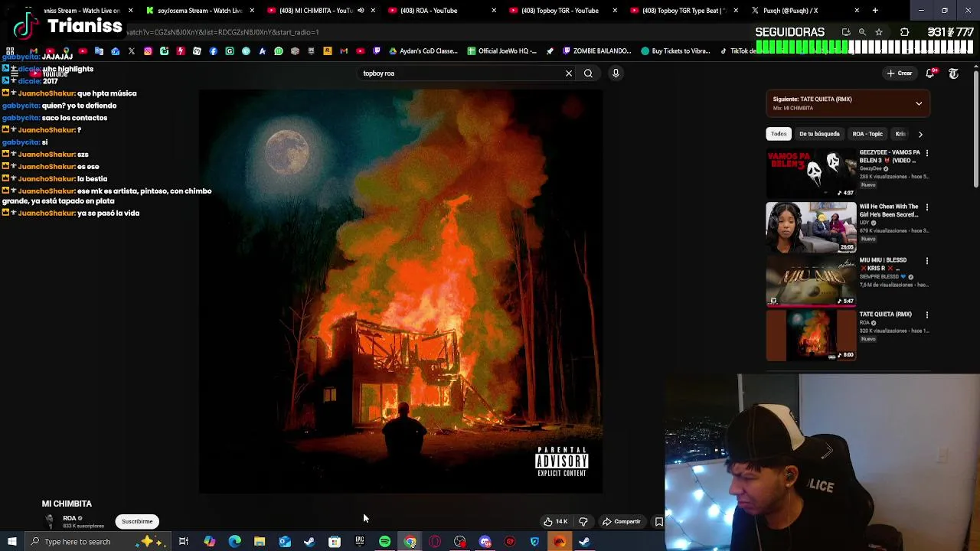
Task: Select the ROA - Topic filter chip
Action: pos(867,134)
